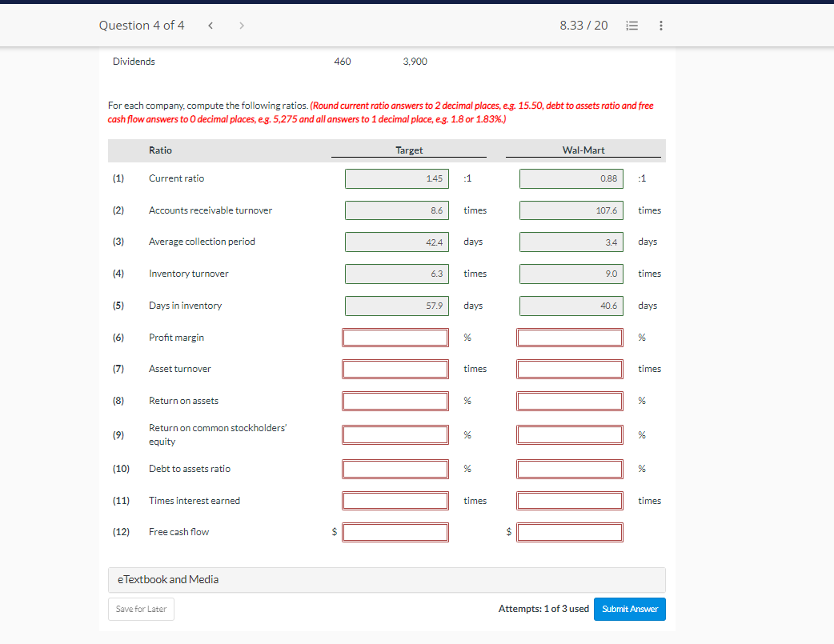The width and height of the screenshot is (834, 644).
Task: Click Wal-Mart inventory turnover field 9.0
Action: pos(571,274)
